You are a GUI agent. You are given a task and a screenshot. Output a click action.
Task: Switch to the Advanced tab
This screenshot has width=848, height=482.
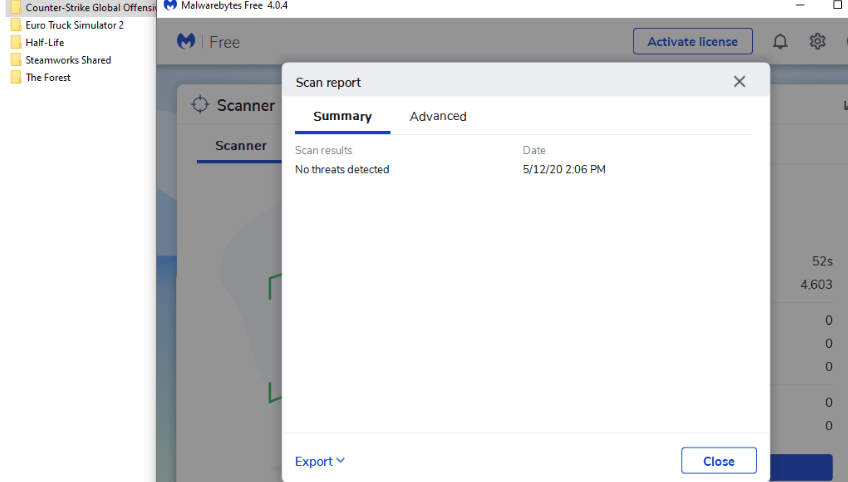click(438, 116)
